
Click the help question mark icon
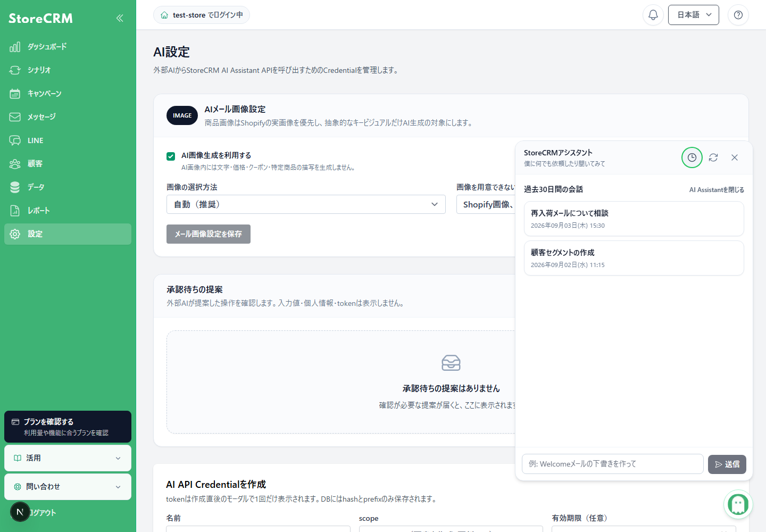[x=738, y=15]
